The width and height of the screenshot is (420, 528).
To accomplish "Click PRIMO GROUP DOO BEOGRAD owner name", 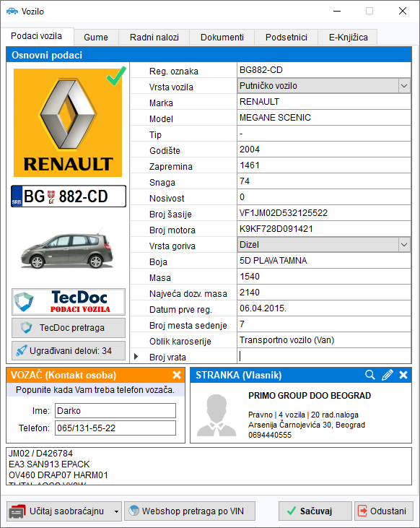I will pos(310,396).
